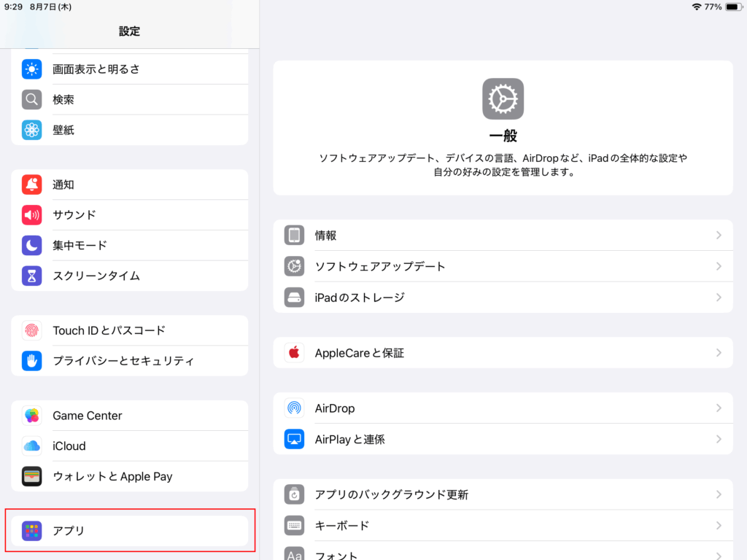747x560 pixels.
Task: Expand the AirPlayと連係 row chevron
Action: point(719,439)
